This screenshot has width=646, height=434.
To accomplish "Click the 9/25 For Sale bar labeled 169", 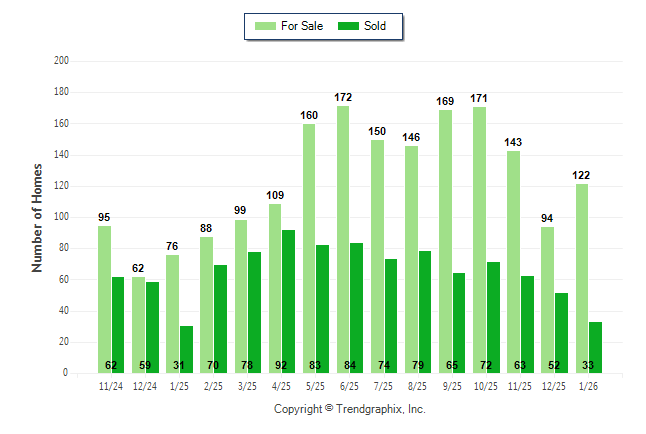I will [x=445, y=240].
